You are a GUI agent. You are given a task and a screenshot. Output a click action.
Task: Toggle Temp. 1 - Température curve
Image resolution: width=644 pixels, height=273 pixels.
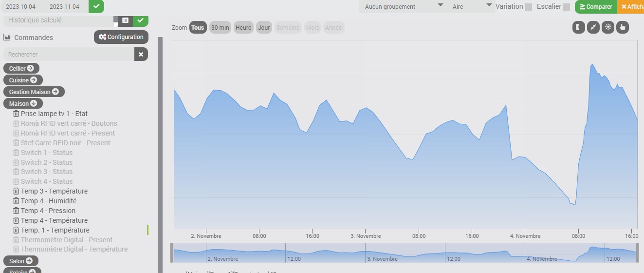pyautogui.click(x=55, y=230)
